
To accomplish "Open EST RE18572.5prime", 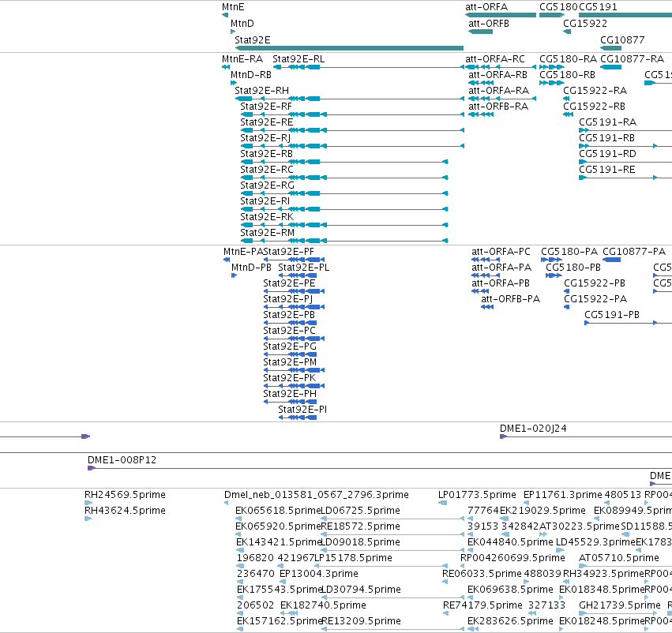I will pyautogui.click(x=392, y=534).
